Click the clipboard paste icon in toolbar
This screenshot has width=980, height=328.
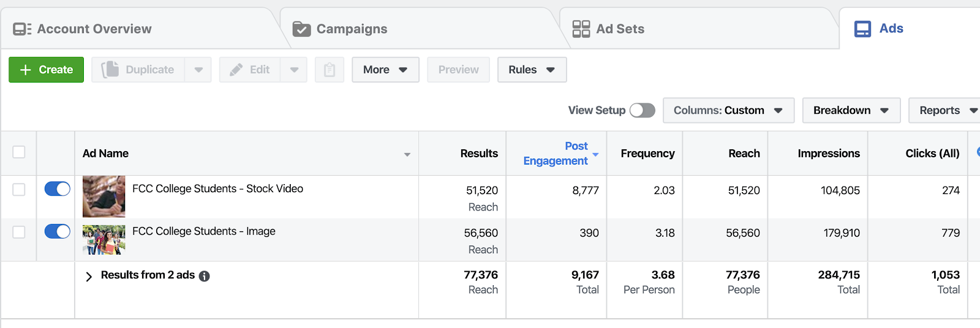coord(330,70)
